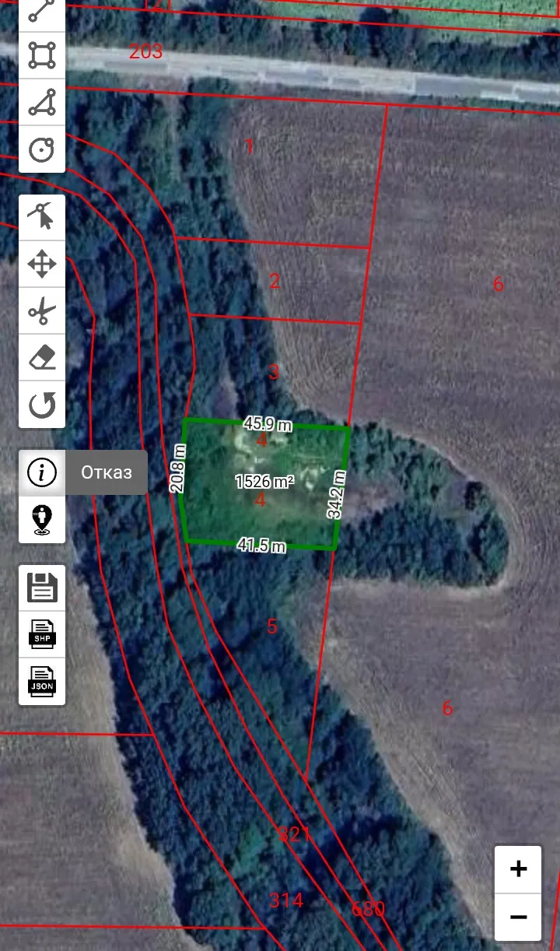
Task: Click parcel 5 below the green polygon
Action: (271, 626)
